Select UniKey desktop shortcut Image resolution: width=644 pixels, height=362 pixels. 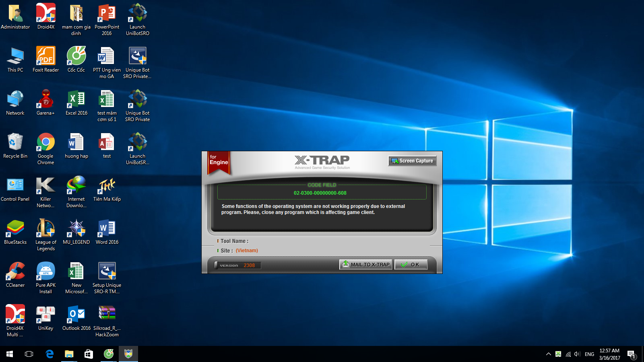tap(46, 318)
